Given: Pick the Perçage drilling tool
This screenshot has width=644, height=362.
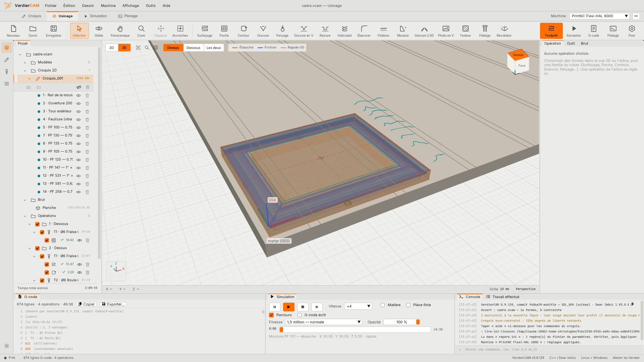Looking at the screenshot, I should tap(282, 31).
